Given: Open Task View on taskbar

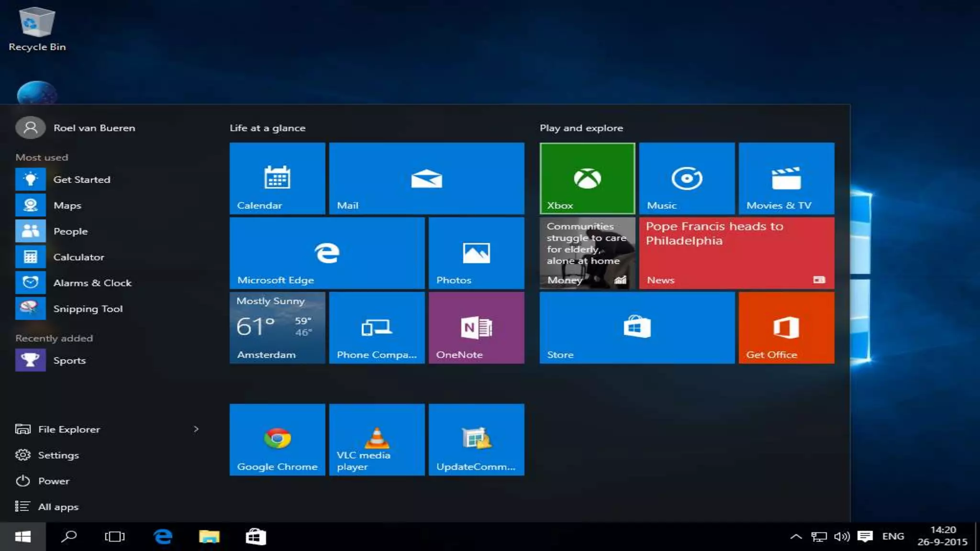Looking at the screenshot, I should click(115, 537).
